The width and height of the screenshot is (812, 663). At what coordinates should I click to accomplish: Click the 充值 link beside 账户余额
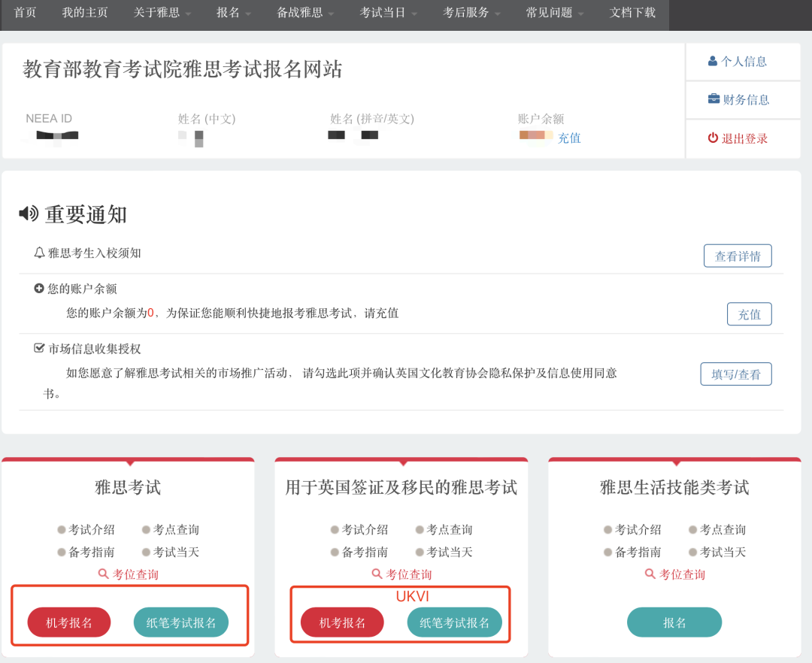click(x=569, y=138)
